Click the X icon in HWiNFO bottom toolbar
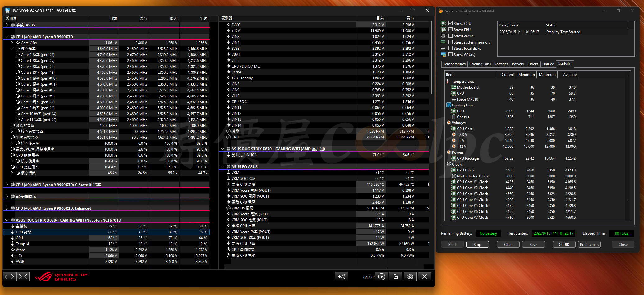644x295 pixels. pos(425,277)
